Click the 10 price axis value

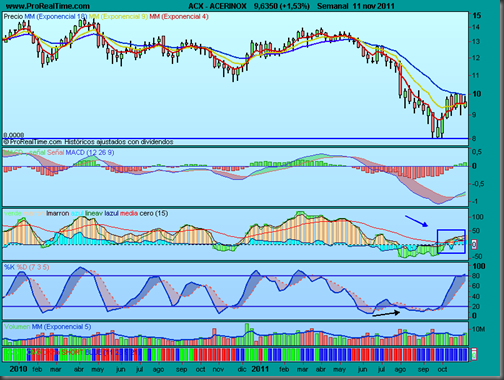(477, 94)
